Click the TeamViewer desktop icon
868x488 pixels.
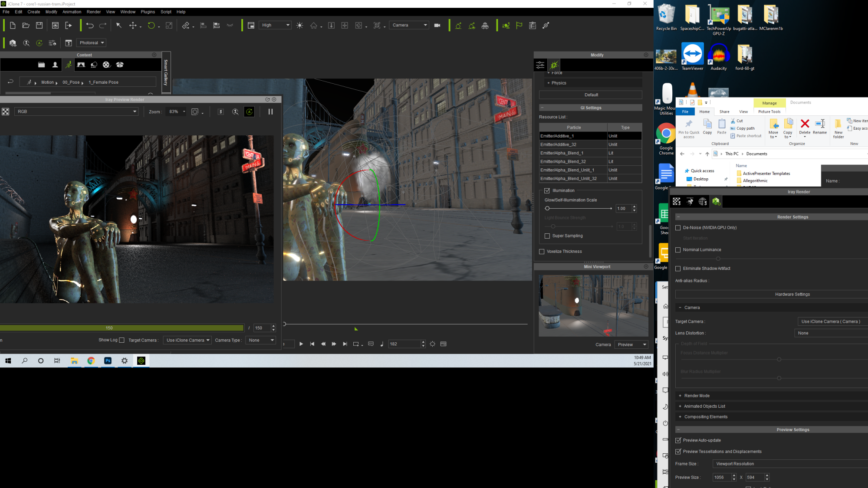[x=693, y=57]
